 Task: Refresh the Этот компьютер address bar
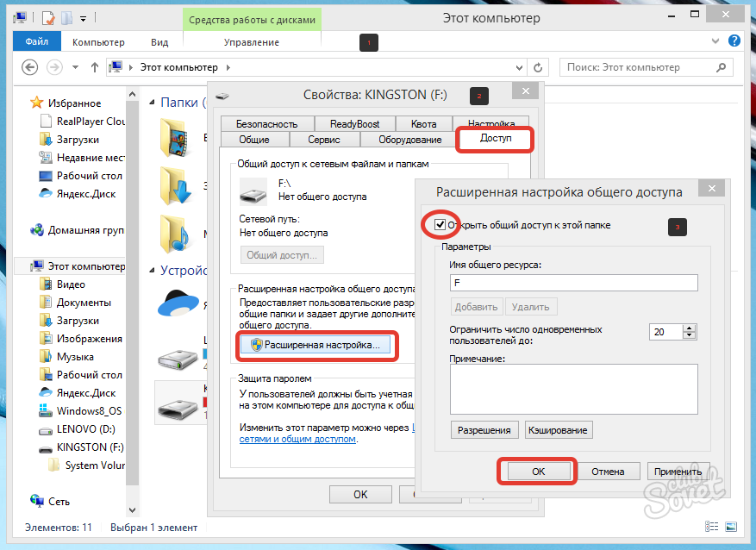[x=538, y=67]
